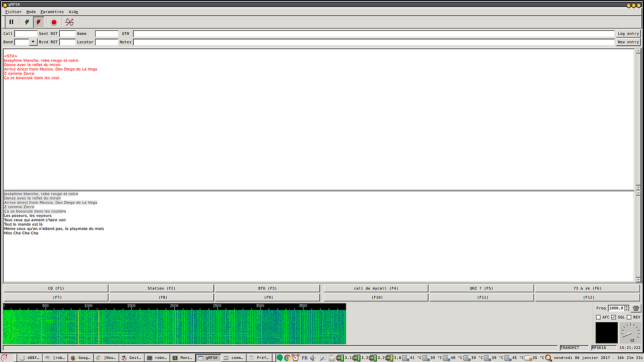Click the 'Miss Cha Cha Cha' transmit text line
Screen dimensions: 644x362
[21, 233]
